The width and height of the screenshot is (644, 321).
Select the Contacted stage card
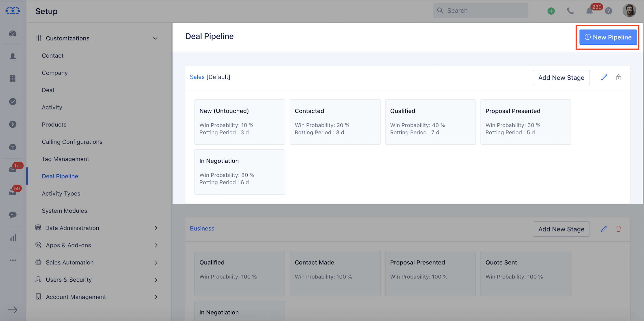(x=335, y=122)
